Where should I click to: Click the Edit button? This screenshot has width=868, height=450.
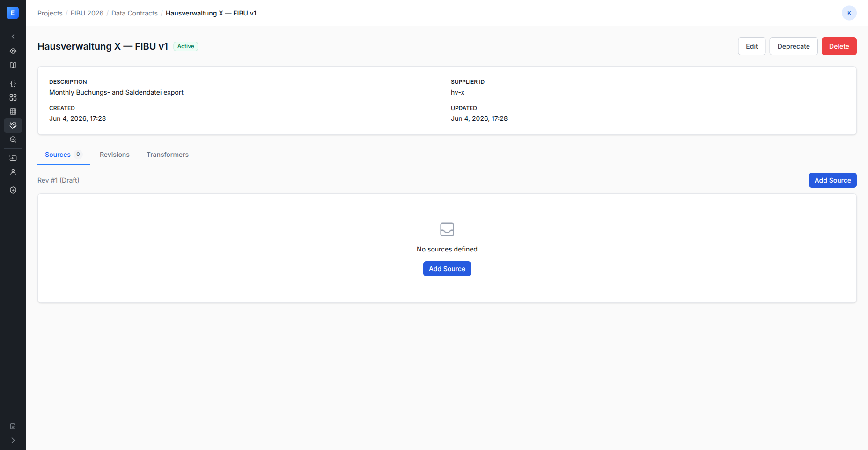(x=752, y=46)
